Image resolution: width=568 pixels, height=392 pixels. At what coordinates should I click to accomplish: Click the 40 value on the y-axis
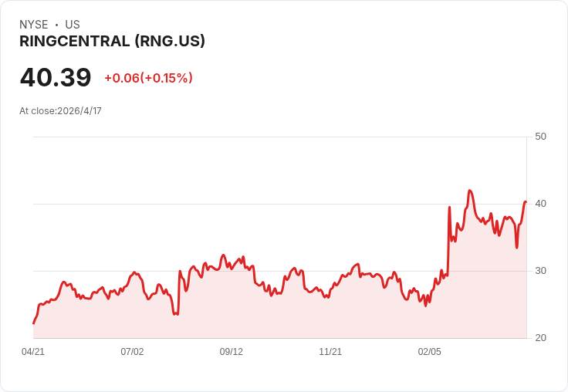pos(540,204)
